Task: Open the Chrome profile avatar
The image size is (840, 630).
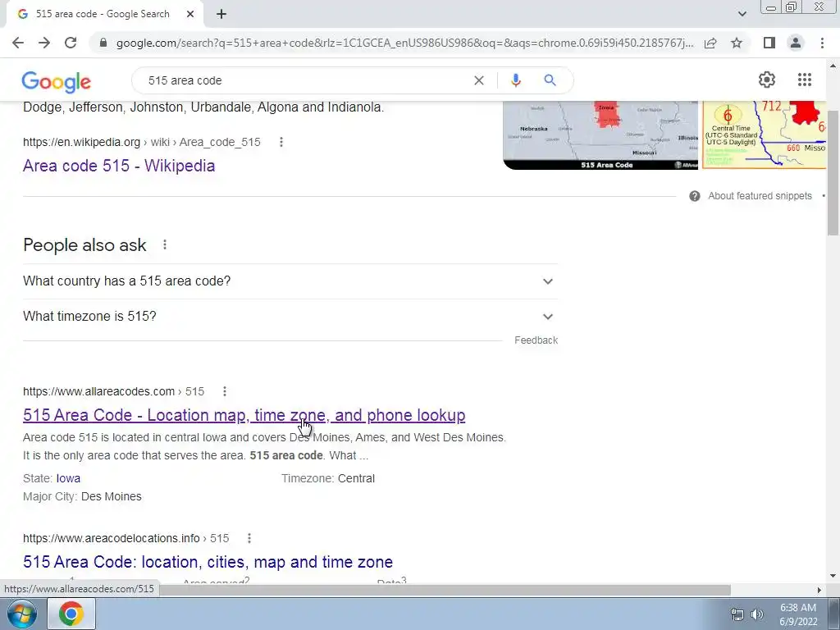Action: click(x=796, y=43)
